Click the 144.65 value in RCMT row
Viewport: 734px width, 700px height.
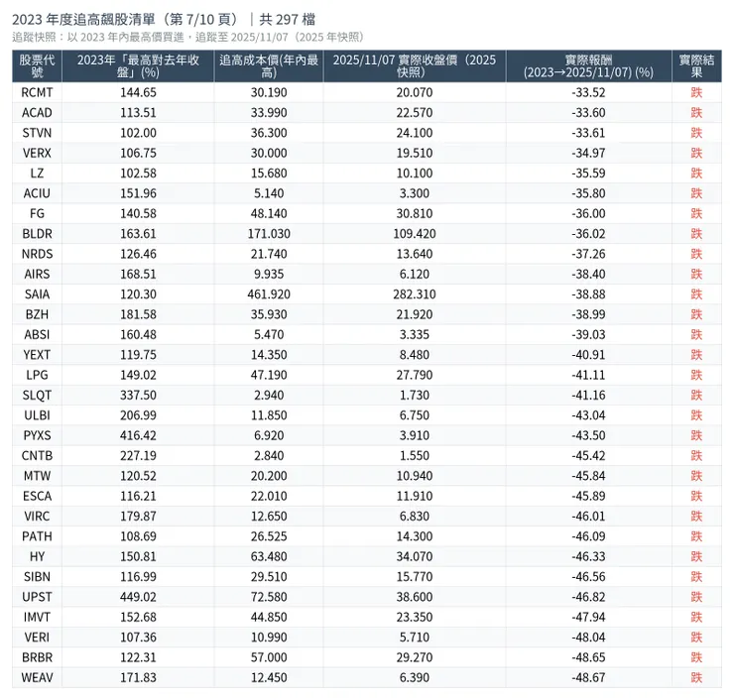138,92
